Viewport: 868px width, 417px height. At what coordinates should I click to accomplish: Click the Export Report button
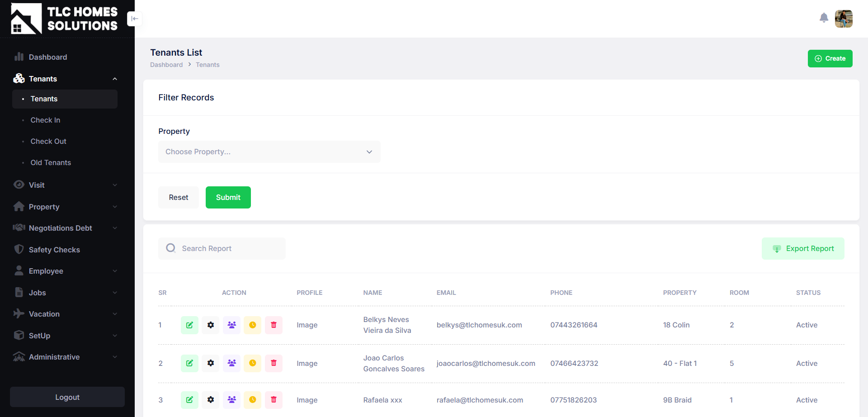pyautogui.click(x=803, y=248)
